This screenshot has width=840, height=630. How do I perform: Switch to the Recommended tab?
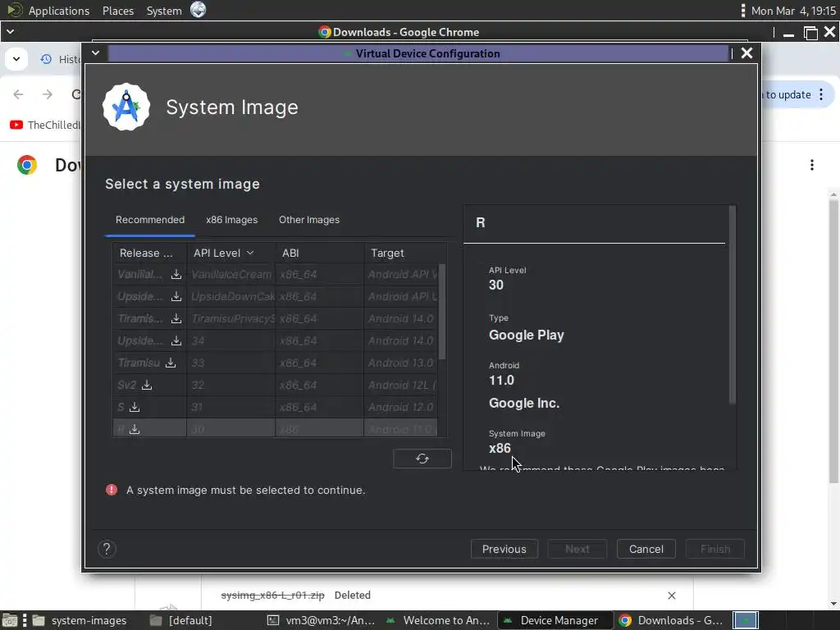point(150,220)
